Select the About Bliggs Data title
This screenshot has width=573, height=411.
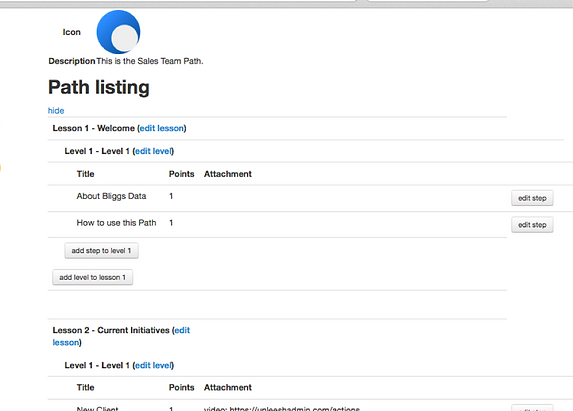pyautogui.click(x=111, y=196)
